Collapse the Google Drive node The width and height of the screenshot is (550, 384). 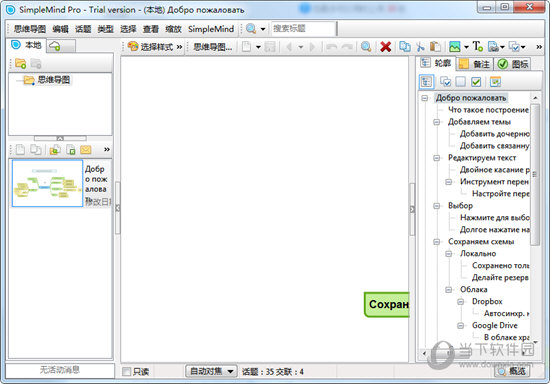461,325
